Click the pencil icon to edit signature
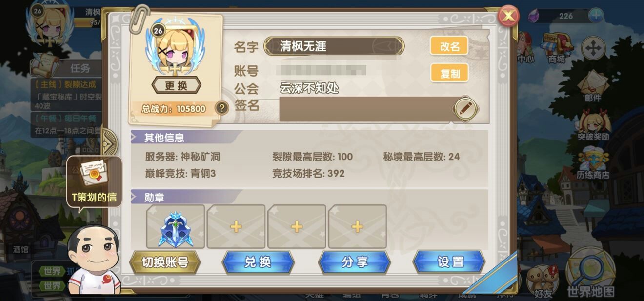Screen dimensions: 644x301 click(465, 108)
